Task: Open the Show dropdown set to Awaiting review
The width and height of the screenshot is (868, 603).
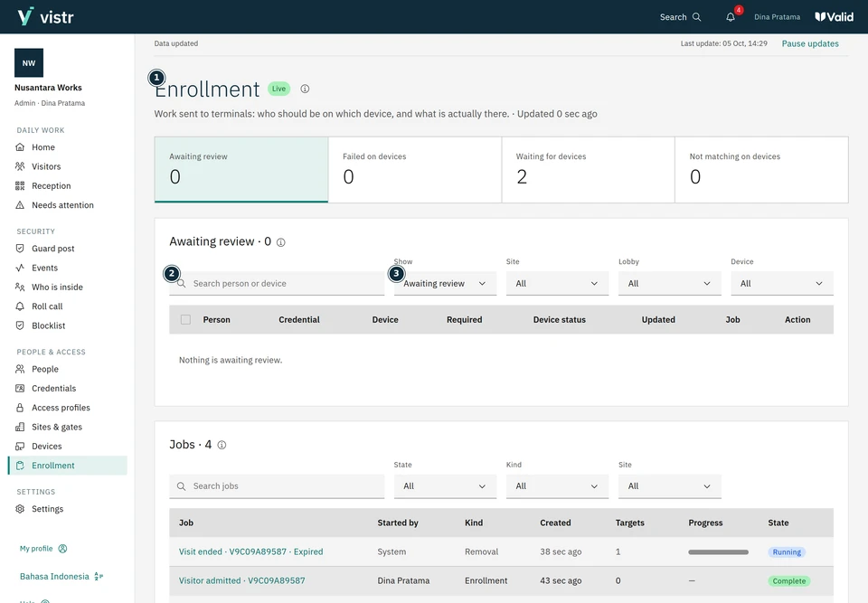Action: 445,284
